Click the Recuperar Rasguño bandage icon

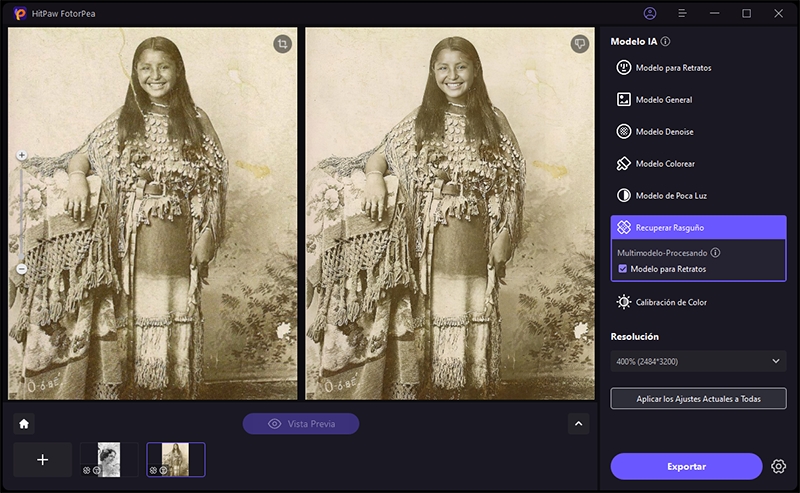pyautogui.click(x=623, y=228)
